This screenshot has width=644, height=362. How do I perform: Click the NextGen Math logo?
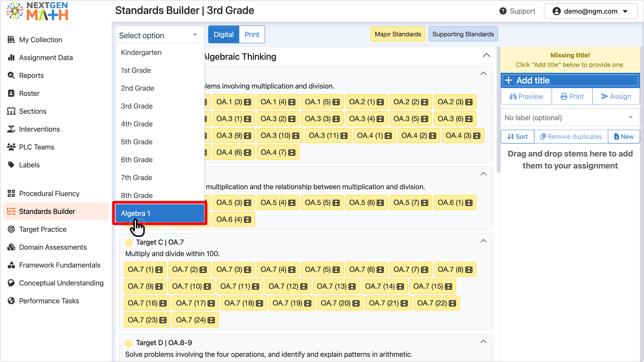[x=38, y=11]
